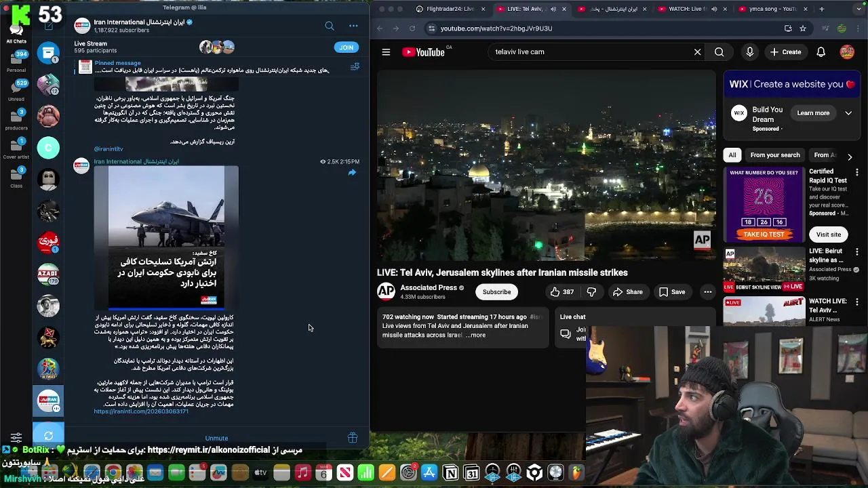Join the Telegram Live Stream
The height and width of the screenshot is (488, 868).
pyautogui.click(x=346, y=47)
